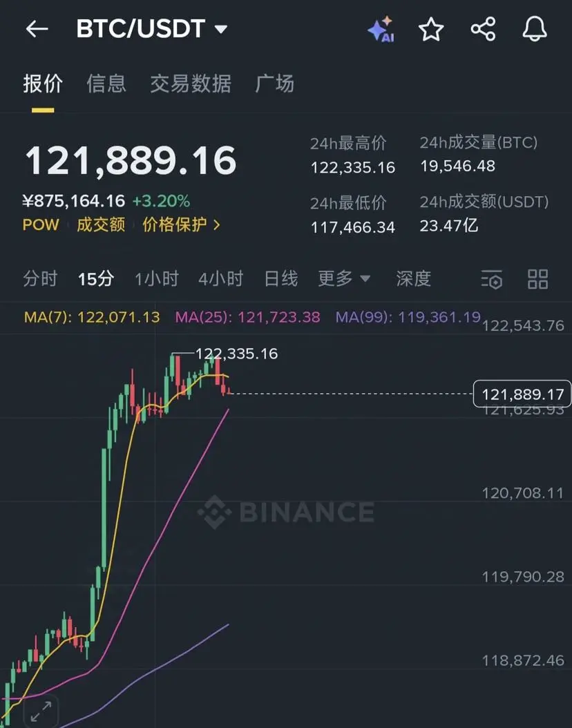
Task: Show the 深度 depth chart
Action: pos(414,278)
